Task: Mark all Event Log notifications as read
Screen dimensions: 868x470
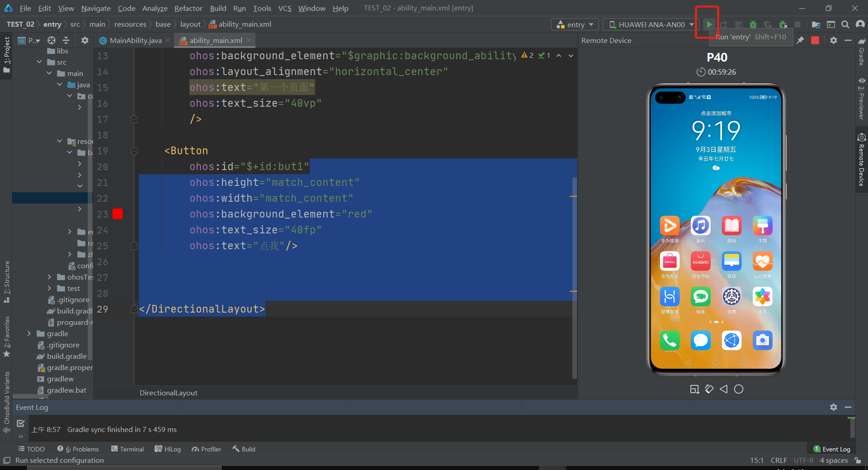Action: 21,423
